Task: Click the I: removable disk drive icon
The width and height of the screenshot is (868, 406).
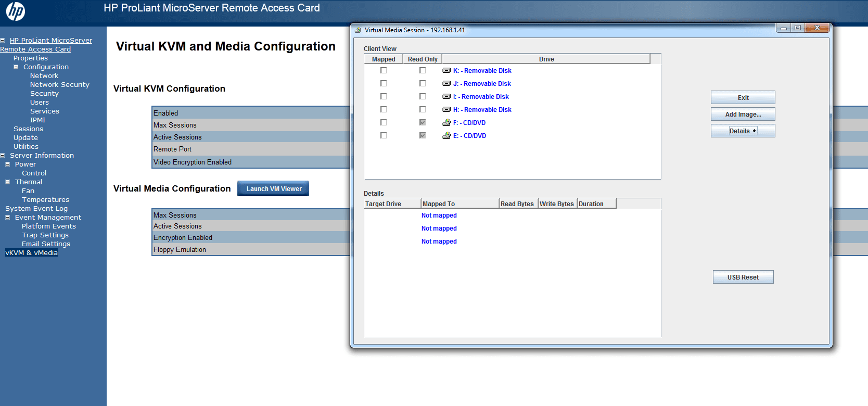Action: (x=446, y=96)
